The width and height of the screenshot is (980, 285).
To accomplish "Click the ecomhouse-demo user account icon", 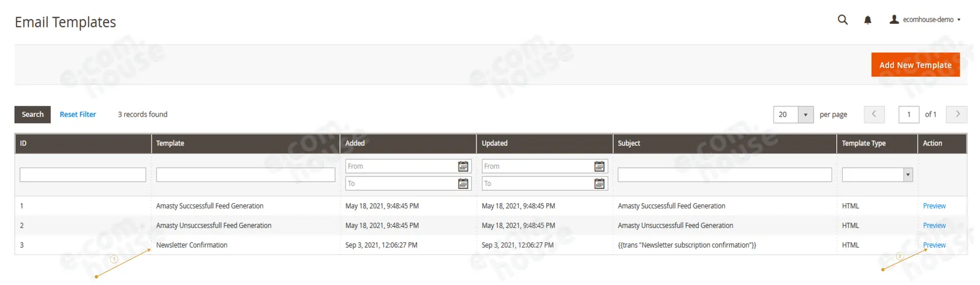I will (x=894, y=20).
